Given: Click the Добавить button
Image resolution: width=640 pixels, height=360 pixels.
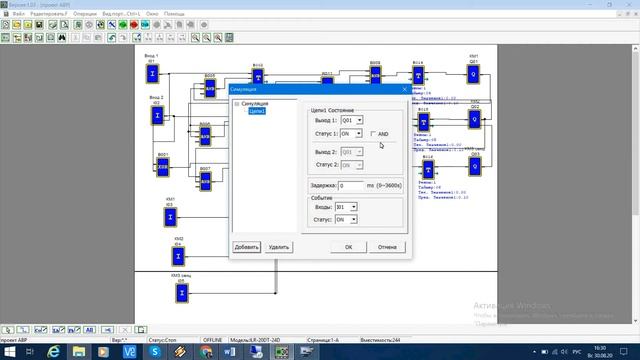Looking at the screenshot, I should coord(247,247).
